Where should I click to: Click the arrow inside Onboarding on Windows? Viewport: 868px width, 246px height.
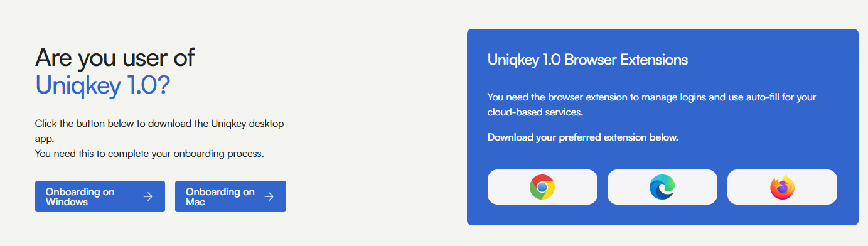(148, 196)
